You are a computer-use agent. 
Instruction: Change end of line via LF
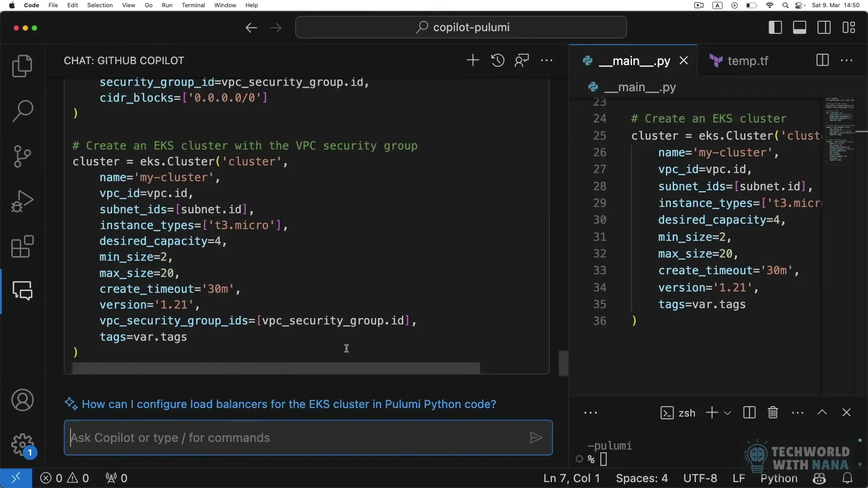click(x=739, y=478)
